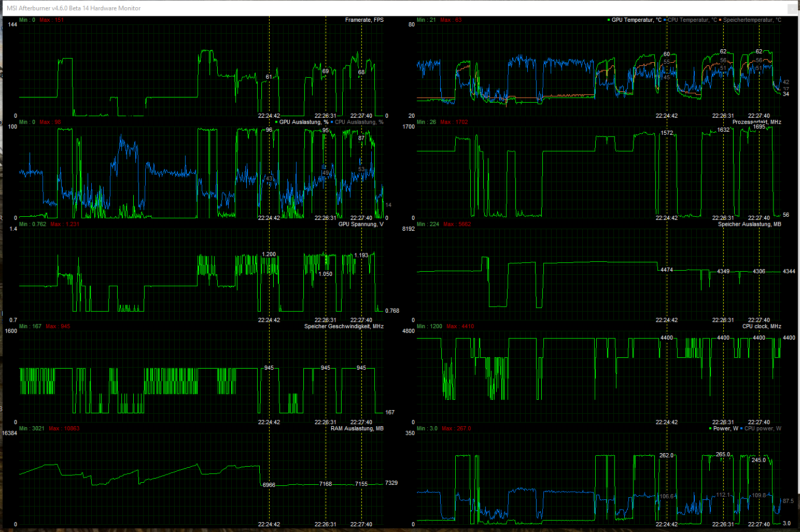Click the Power, W legend label
The height and width of the screenshot is (532, 800).
pos(726,429)
